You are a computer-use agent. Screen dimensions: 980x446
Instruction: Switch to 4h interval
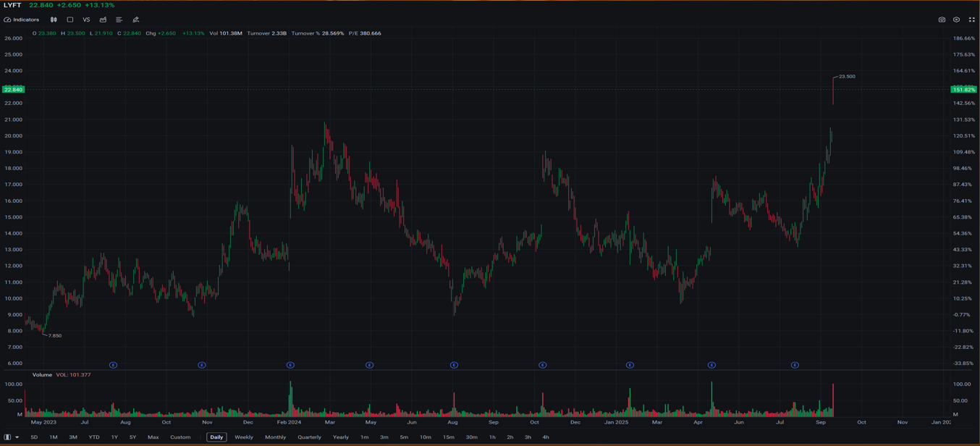[x=546, y=437]
